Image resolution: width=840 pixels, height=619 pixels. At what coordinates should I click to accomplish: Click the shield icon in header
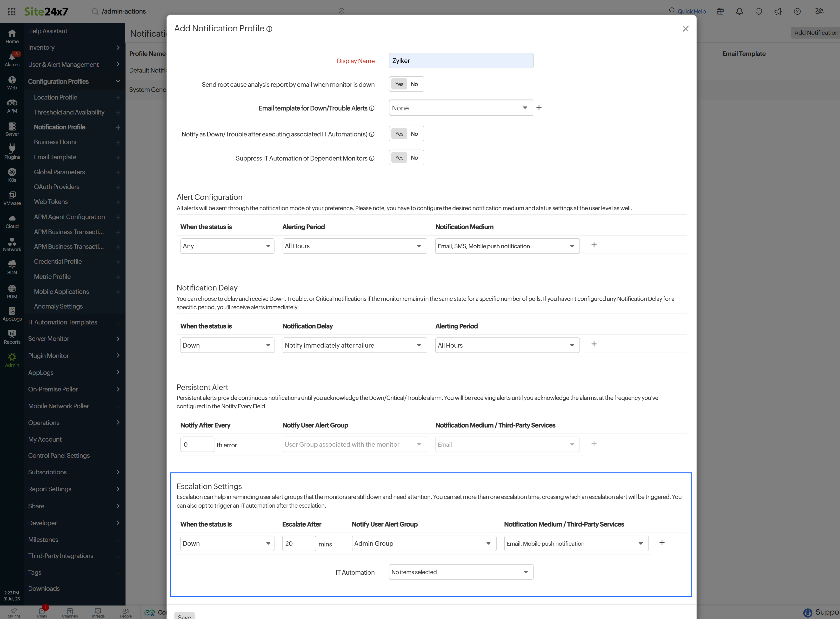(x=759, y=11)
